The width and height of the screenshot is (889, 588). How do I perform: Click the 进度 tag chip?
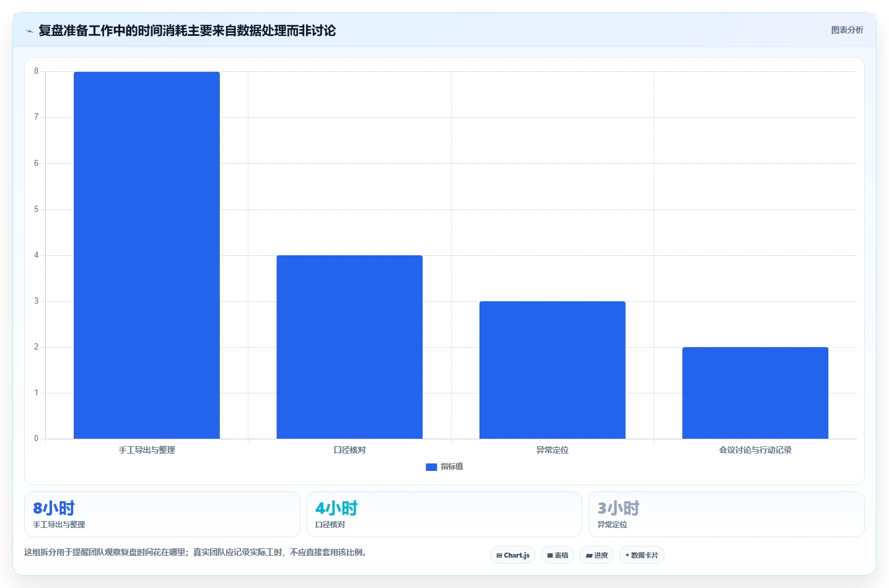[x=597, y=555]
